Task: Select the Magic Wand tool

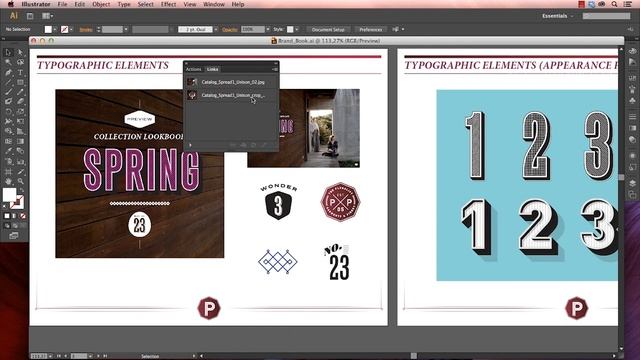Action: click(8, 62)
